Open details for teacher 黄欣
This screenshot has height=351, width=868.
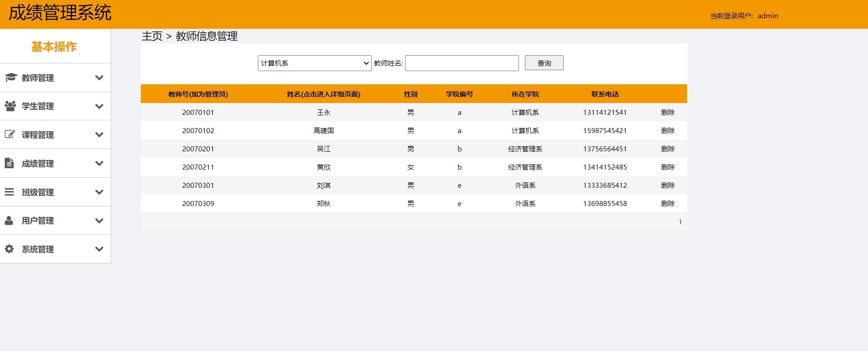click(x=324, y=167)
